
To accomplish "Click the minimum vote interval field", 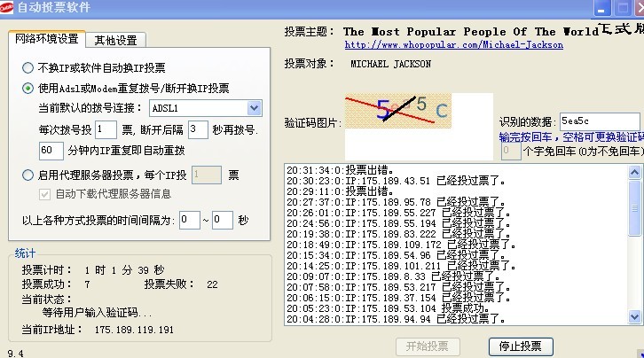I will coord(189,219).
